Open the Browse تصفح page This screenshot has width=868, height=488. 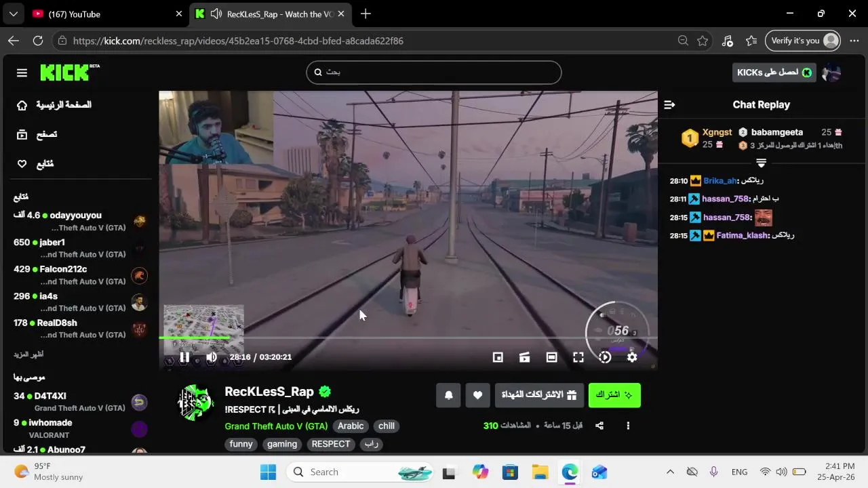37,134
